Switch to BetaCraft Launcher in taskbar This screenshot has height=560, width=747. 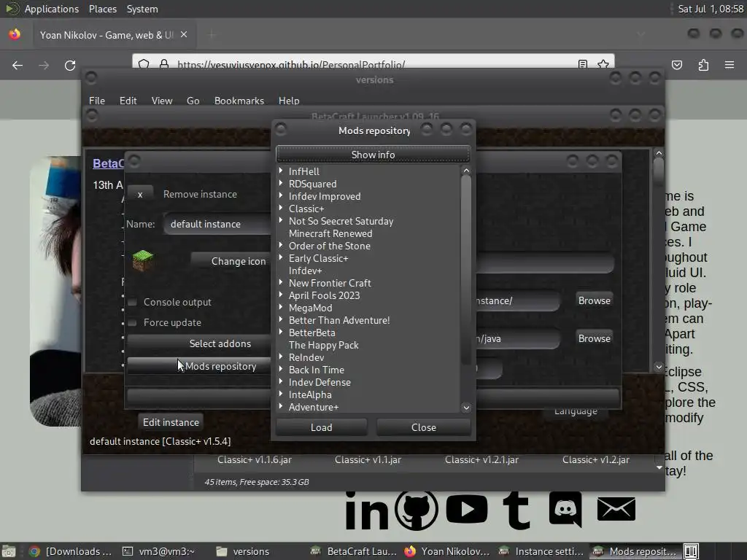click(354, 551)
